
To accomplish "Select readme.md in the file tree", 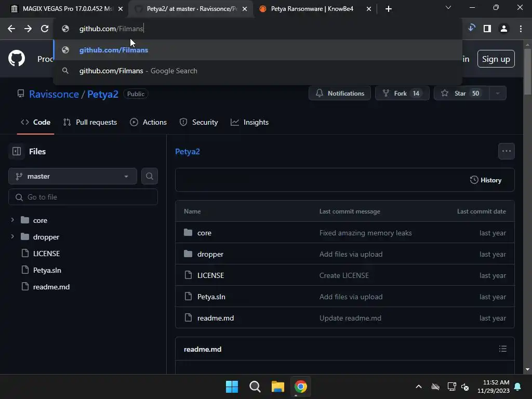I will point(51,287).
